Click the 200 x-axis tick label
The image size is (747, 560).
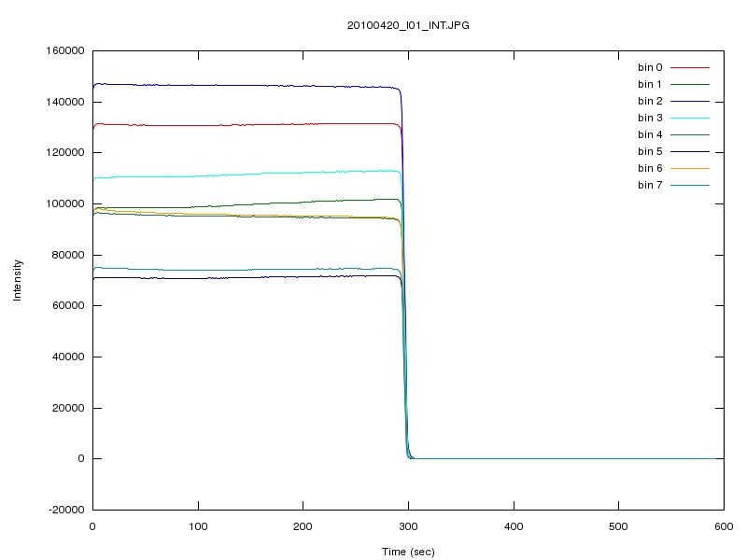[x=303, y=526]
